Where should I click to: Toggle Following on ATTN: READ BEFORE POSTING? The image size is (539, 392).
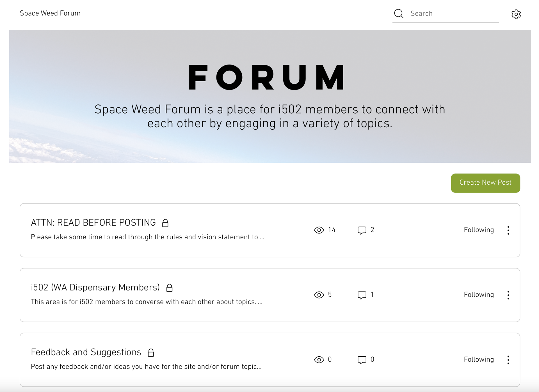(479, 230)
